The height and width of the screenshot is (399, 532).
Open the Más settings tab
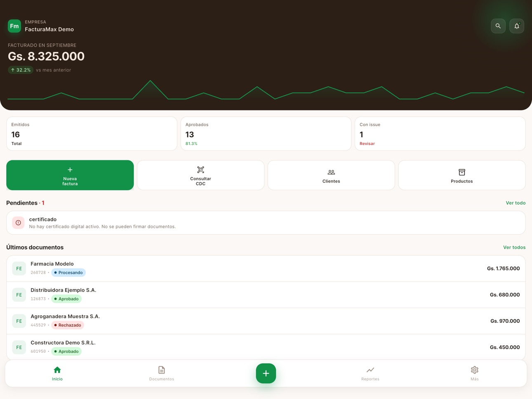[x=475, y=373]
